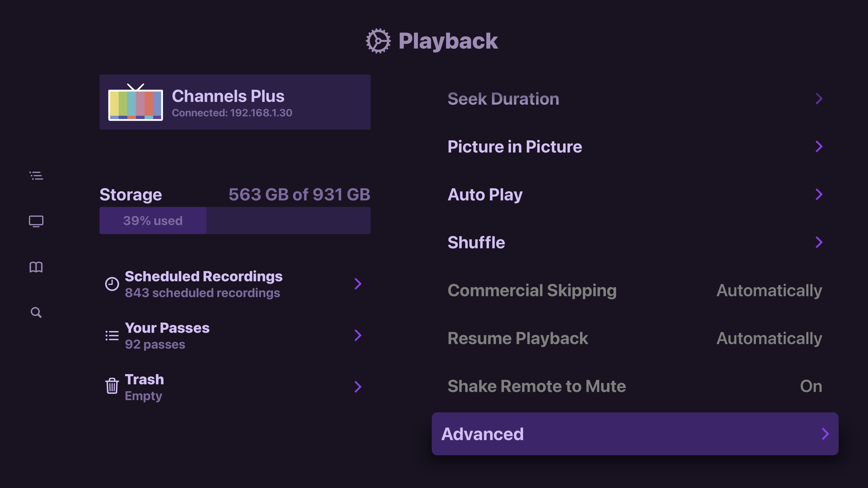
Task: Expand the Picture in Picture chevron
Action: pos(819,146)
